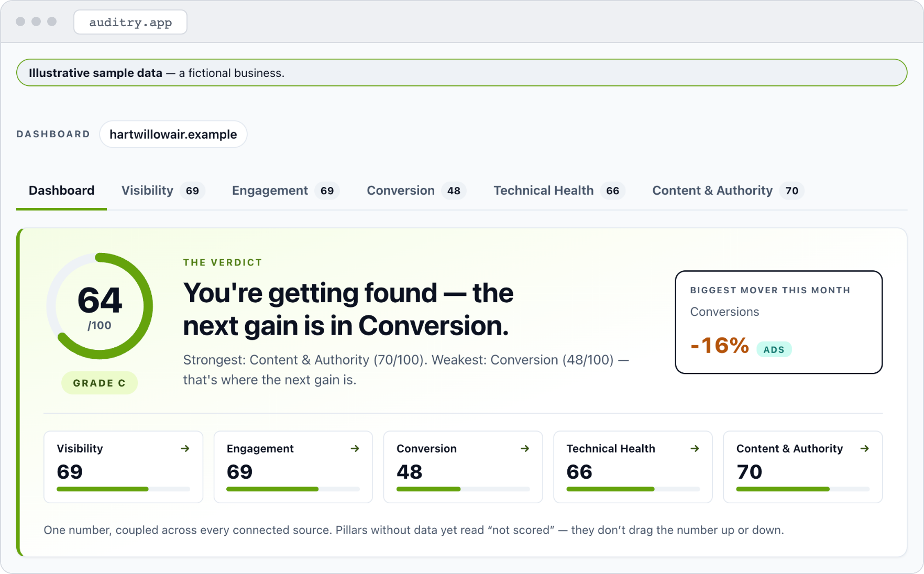The image size is (924, 574).
Task: Click the Engagement card progress bar
Action: pyautogui.click(x=293, y=489)
